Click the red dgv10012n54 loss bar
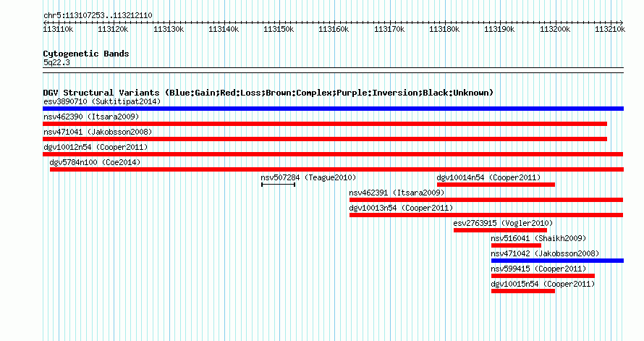Screen dimensions: 644x341 (x=333, y=154)
